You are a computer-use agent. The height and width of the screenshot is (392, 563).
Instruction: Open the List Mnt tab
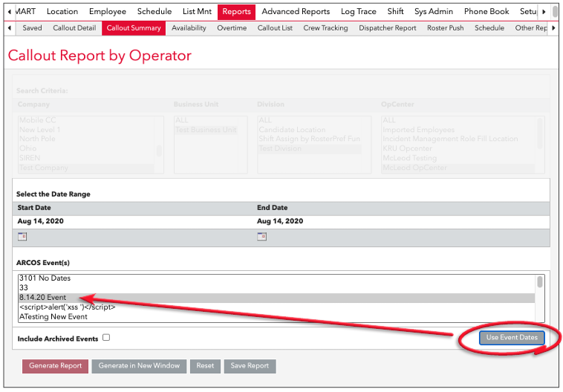click(x=197, y=11)
